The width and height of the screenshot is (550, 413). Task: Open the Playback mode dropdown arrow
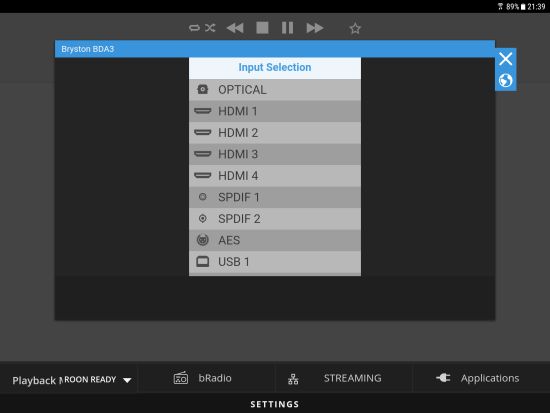127,380
